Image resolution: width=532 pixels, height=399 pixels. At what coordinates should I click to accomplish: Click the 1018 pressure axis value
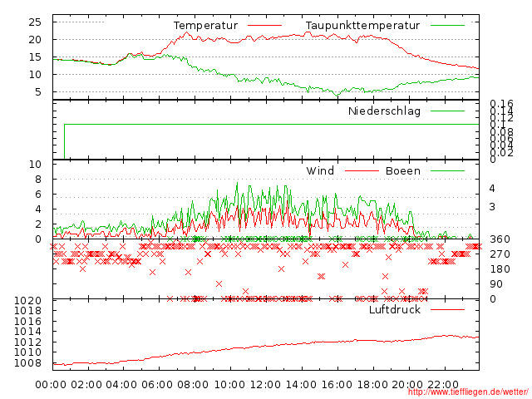click(27, 311)
